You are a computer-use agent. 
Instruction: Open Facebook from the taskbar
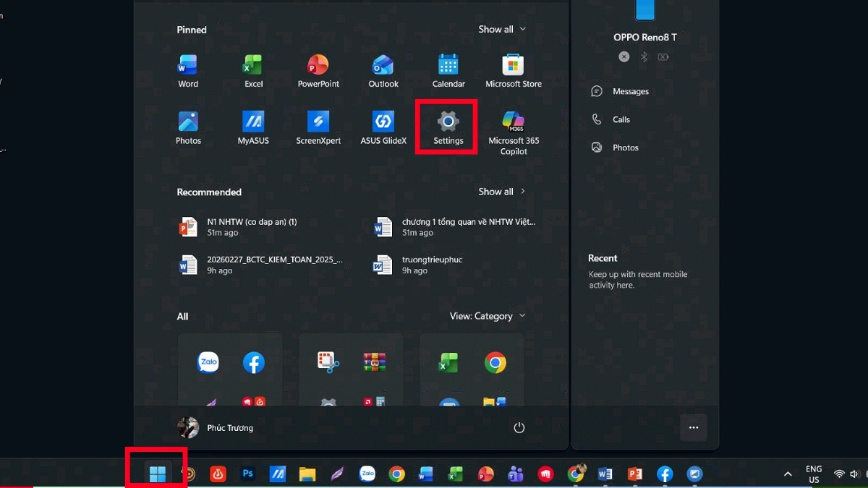click(x=665, y=474)
